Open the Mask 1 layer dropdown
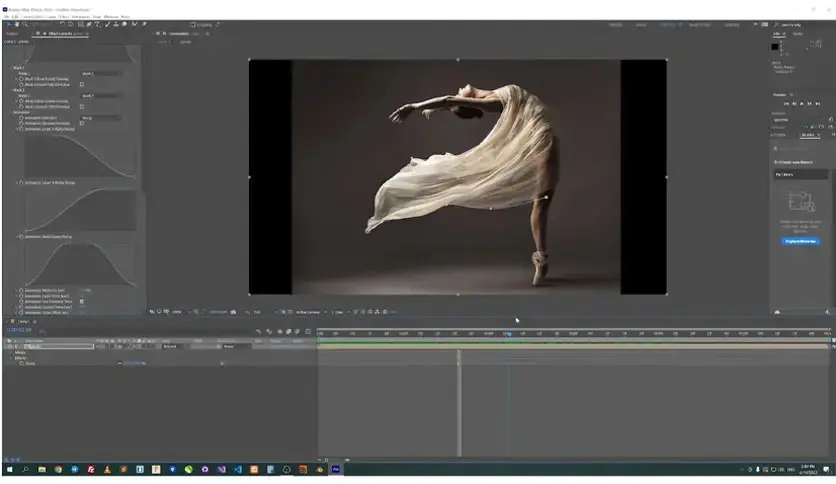This screenshot has width=836, height=484. pyautogui.click(x=101, y=74)
